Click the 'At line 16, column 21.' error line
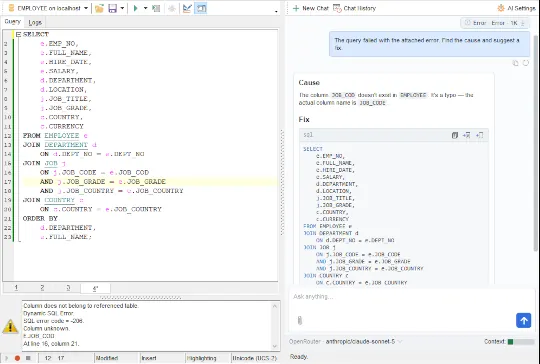Image resolution: width=540 pixels, height=364 pixels. (x=51, y=344)
